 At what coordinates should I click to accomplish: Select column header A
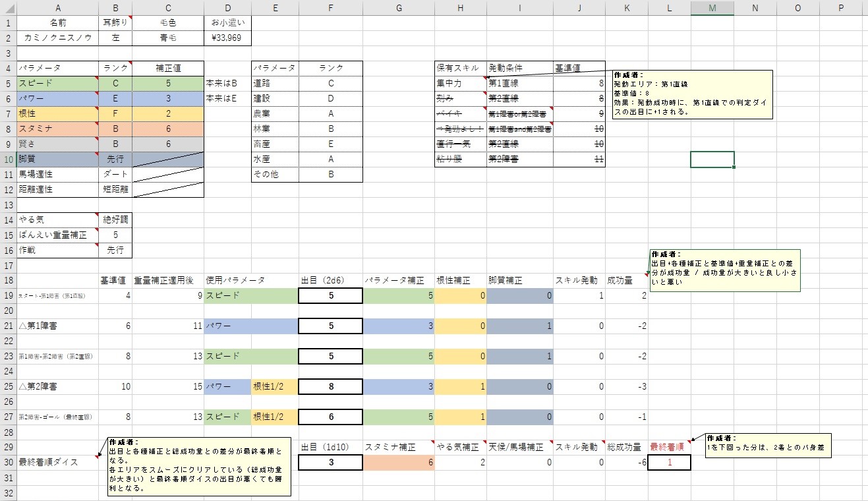[x=57, y=8]
